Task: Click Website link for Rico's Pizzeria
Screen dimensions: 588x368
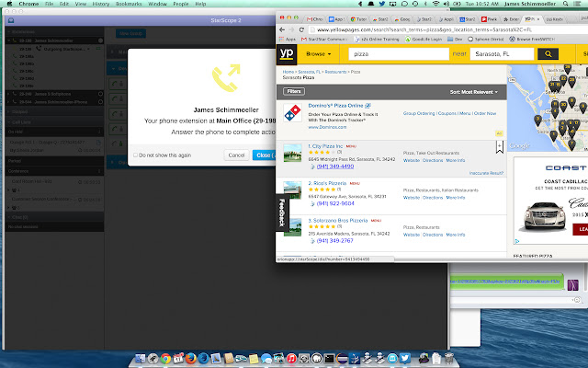Action: point(412,198)
